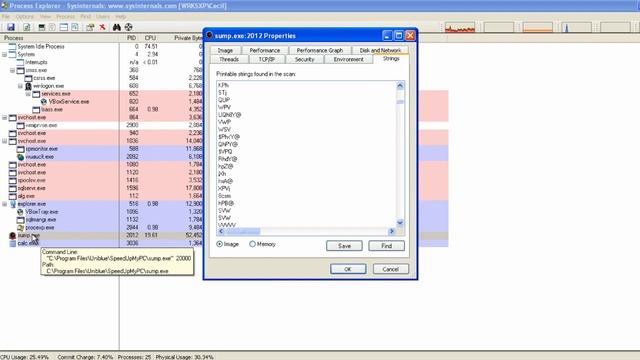Switch to the Image tab in Properties
640x360 pixels.
[225, 50]
